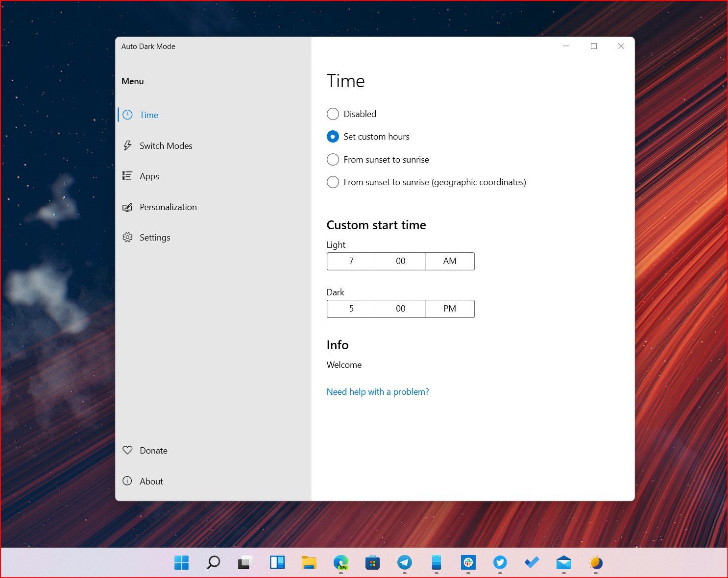This screenshot has width=728, height=578.
Task: Click the heart-shaped Donate icon
Action: click(x=127, y=450)
